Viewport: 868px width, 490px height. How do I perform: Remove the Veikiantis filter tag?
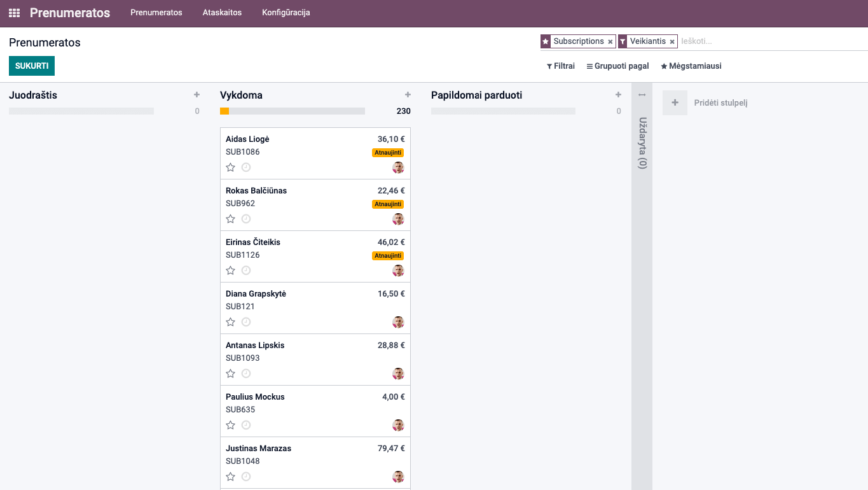click(672, 42)
